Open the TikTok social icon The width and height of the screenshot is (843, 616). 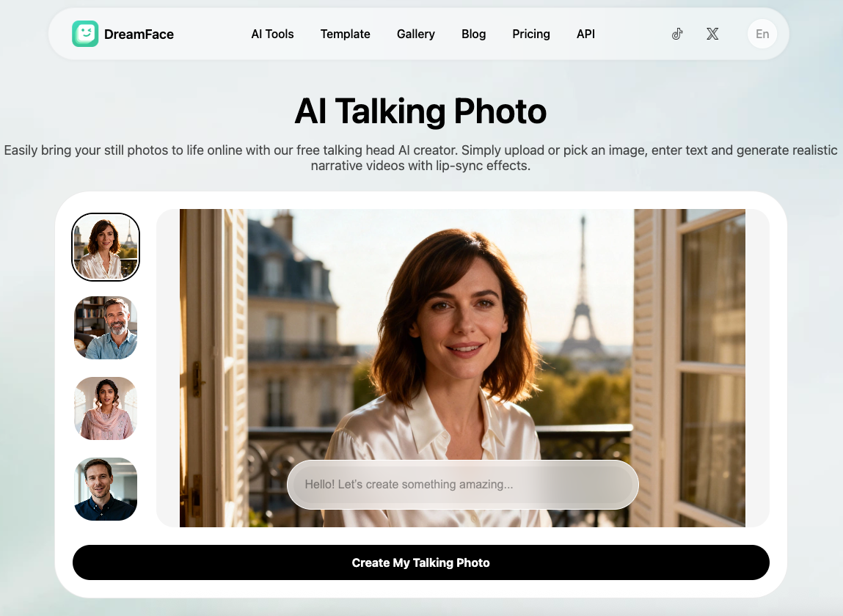pos(677,34)
